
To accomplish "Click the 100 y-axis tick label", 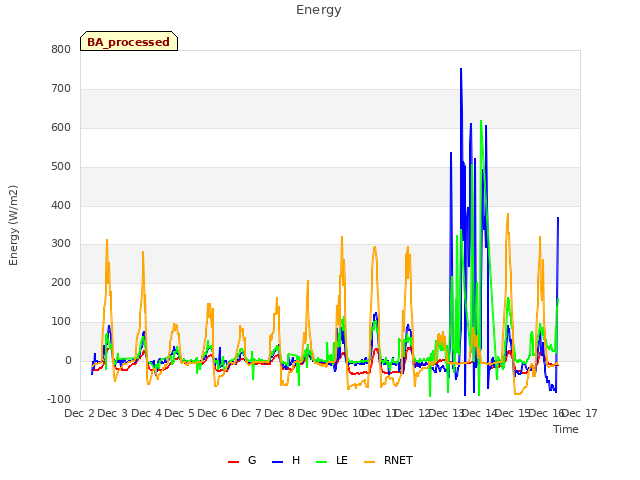I will (x=61, y=321).
